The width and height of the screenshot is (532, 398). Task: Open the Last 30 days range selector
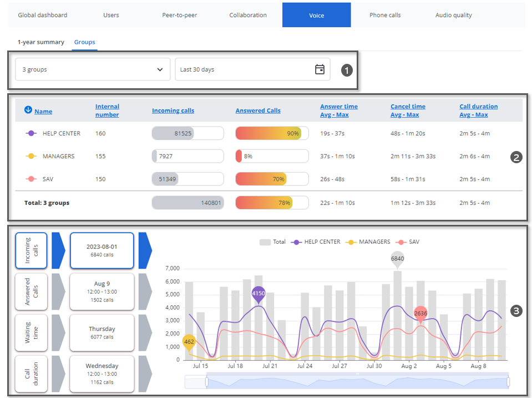point(252,69)
